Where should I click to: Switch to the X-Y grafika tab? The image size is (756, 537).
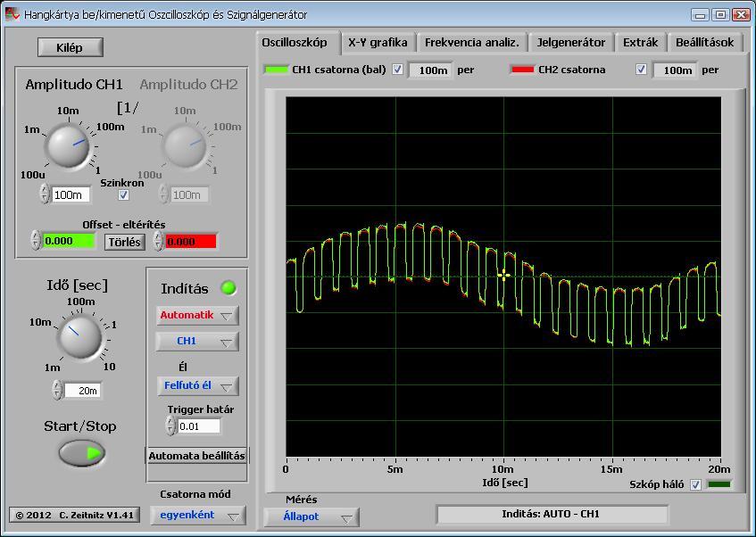[378, 43]
